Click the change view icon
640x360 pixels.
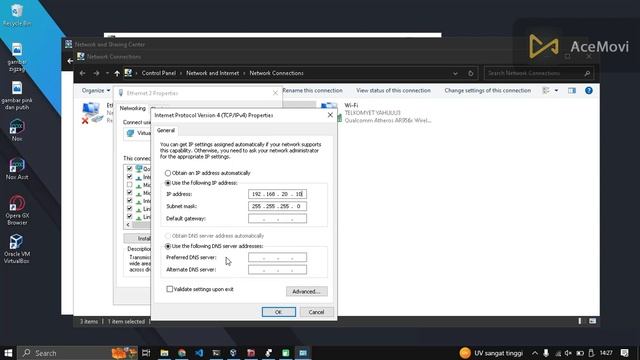(x=546, y=91)
